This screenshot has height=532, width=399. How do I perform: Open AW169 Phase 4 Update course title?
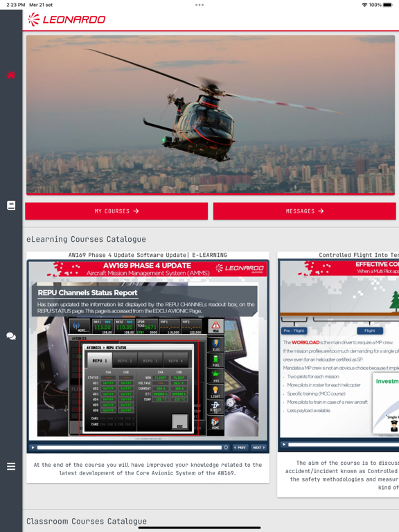tap(148, 255)
